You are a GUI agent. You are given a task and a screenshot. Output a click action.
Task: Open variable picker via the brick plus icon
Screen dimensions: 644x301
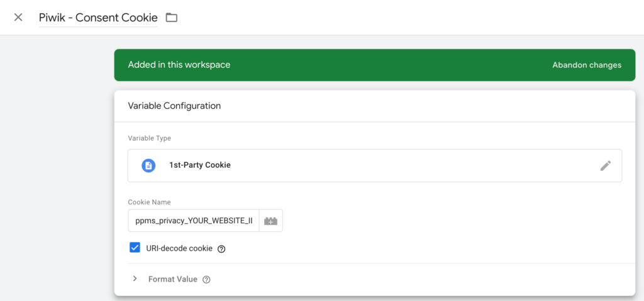(270, 221)
